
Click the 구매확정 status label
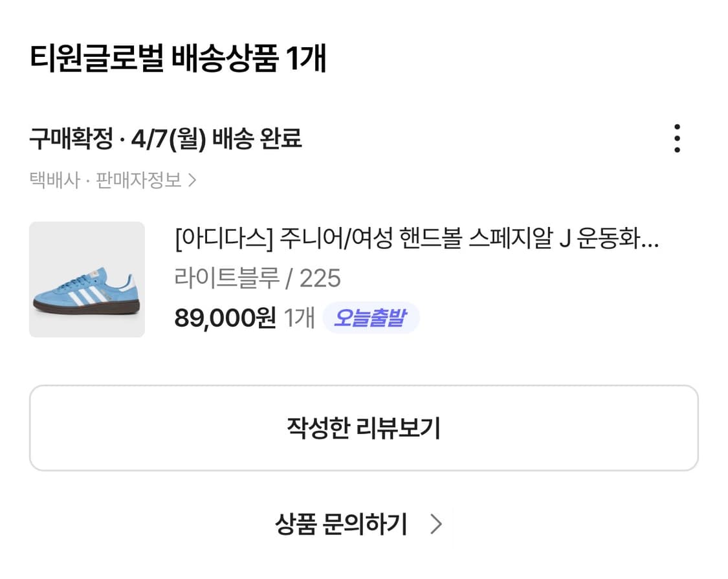(71, 138)
